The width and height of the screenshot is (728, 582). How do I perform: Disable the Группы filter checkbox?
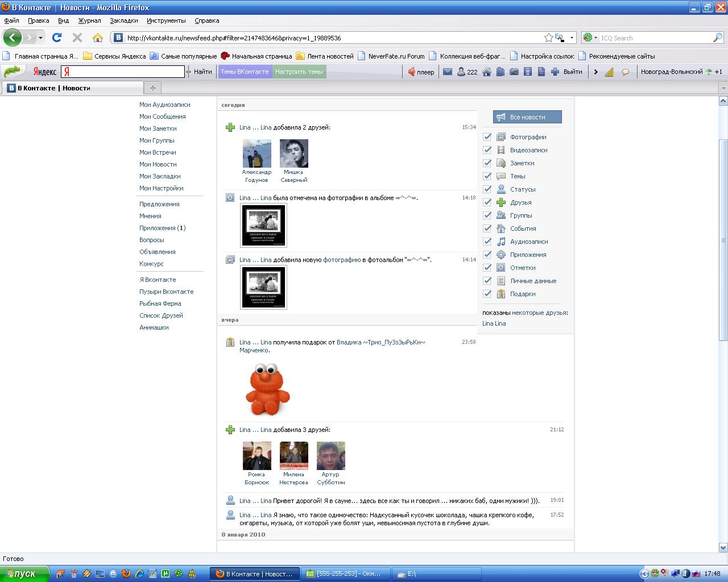[487, 215]
